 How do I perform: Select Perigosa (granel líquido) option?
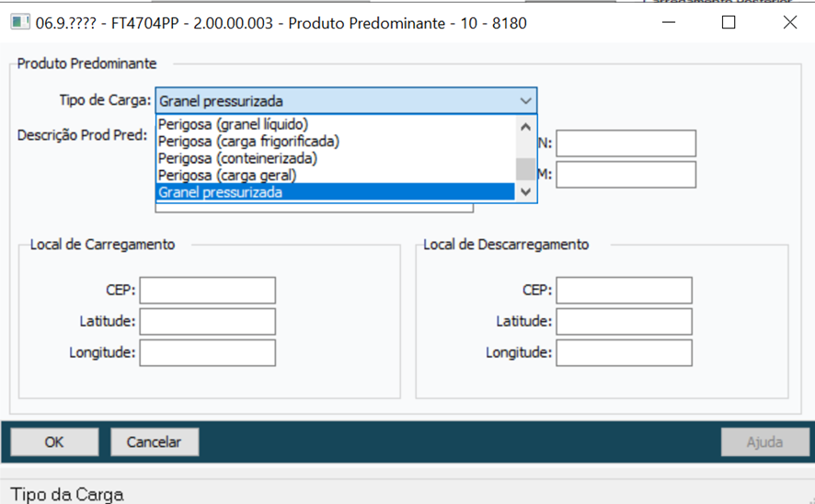tap(234, 124)
